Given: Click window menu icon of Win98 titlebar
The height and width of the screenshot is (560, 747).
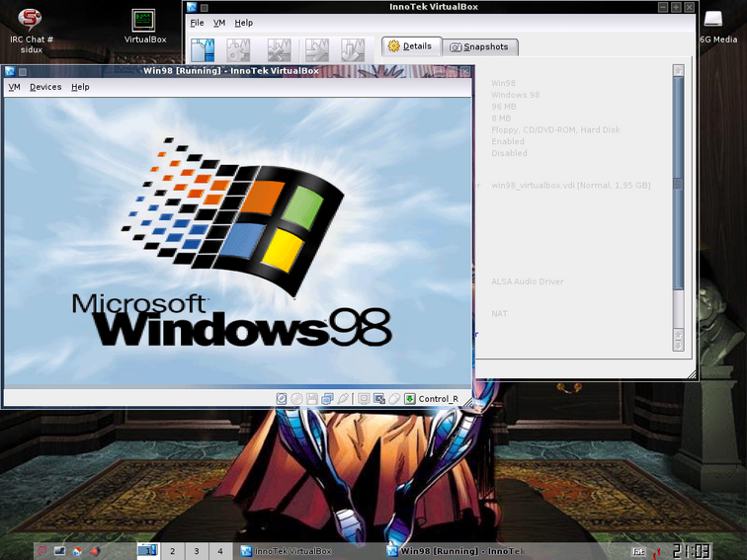Looking at the screenshot, I should [x=10, y=71].
